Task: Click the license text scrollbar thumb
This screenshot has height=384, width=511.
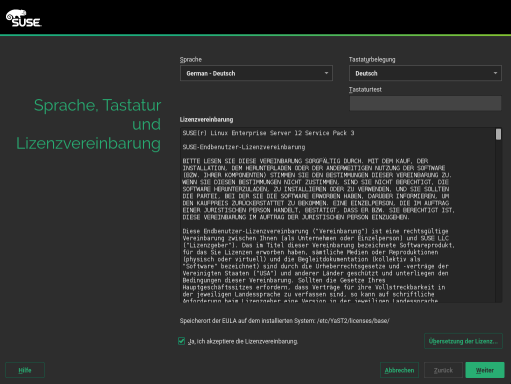Action: click(x=498, y=134)
